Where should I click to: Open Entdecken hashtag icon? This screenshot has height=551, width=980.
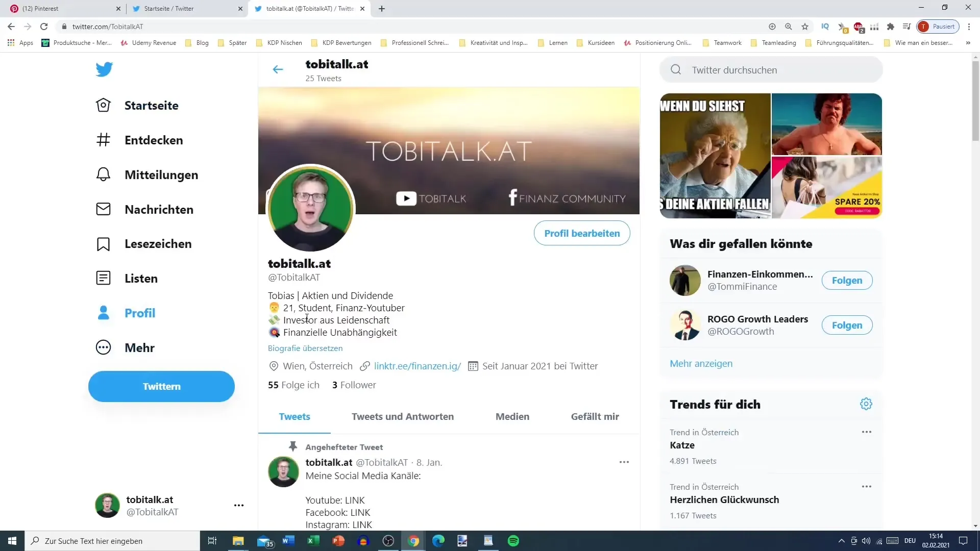click(103, 140)
